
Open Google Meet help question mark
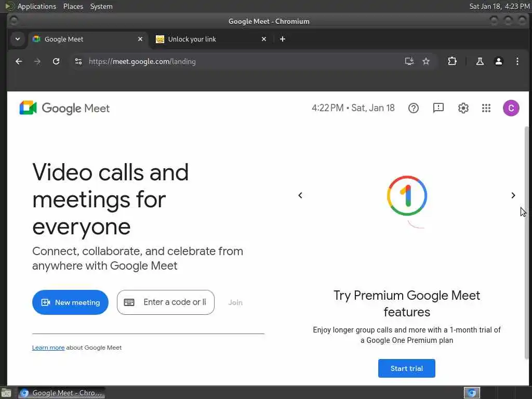413,108
